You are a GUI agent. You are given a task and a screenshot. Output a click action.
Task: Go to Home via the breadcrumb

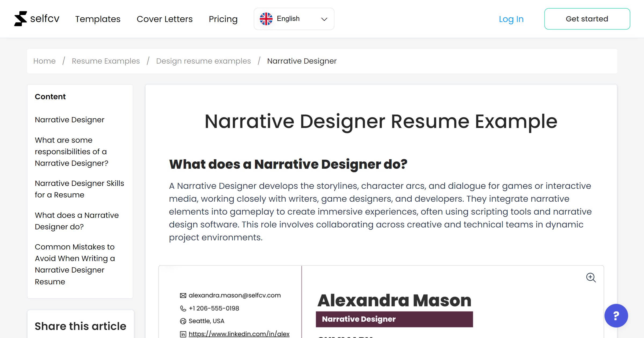coord(44,61)
